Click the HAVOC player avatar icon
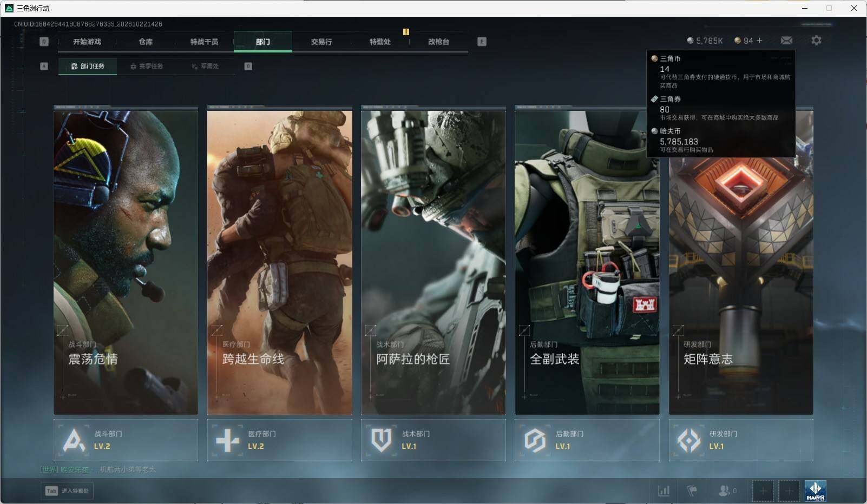The width and height of the screenshot is (867, 504). [816, 491]
